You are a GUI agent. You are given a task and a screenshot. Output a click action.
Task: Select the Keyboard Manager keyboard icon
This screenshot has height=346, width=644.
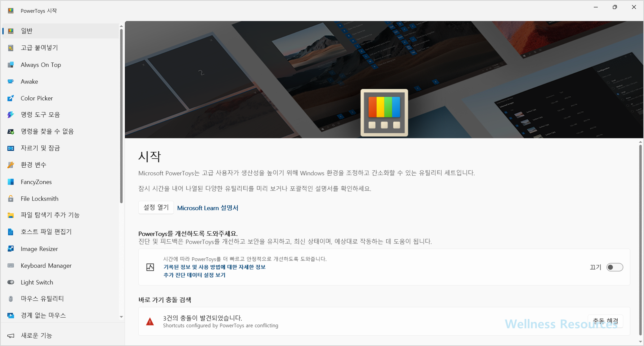click(x=11, y=265)
